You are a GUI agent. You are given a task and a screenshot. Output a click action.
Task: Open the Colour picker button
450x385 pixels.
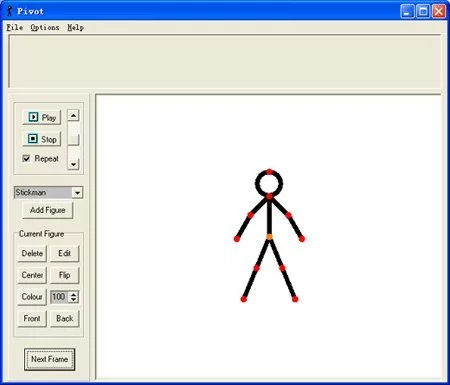pos(32,297)
